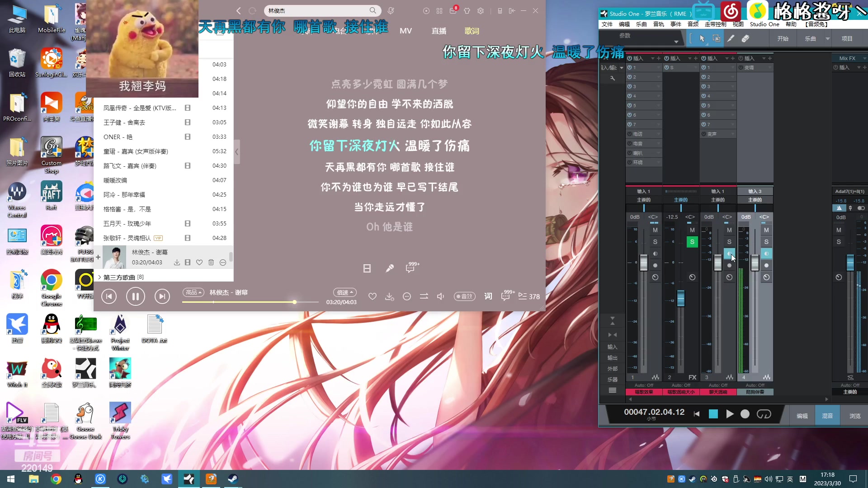The image size is (868, 488).
Task: Switch to the MV tab in player
Action: click(x=406, y=31)
